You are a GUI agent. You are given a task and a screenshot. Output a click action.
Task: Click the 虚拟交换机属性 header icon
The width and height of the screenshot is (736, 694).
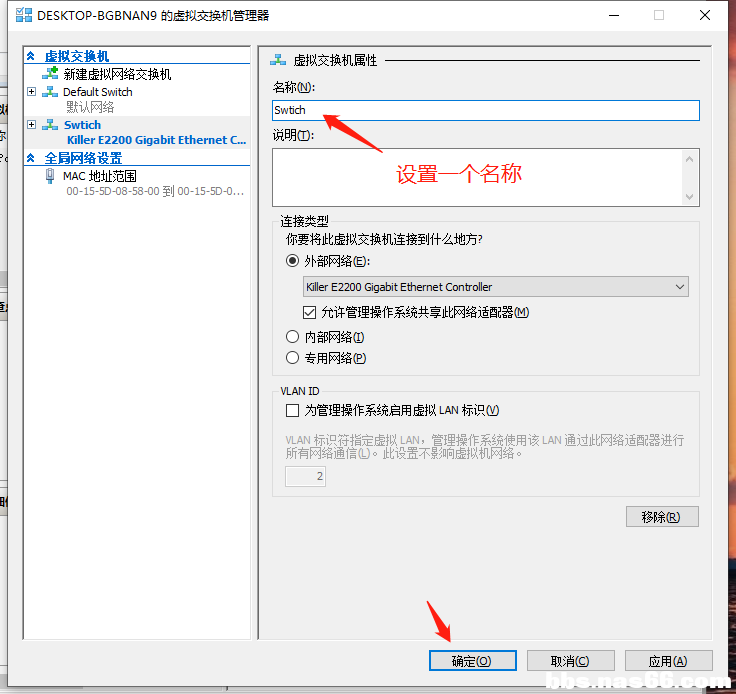tap(278, 60)
